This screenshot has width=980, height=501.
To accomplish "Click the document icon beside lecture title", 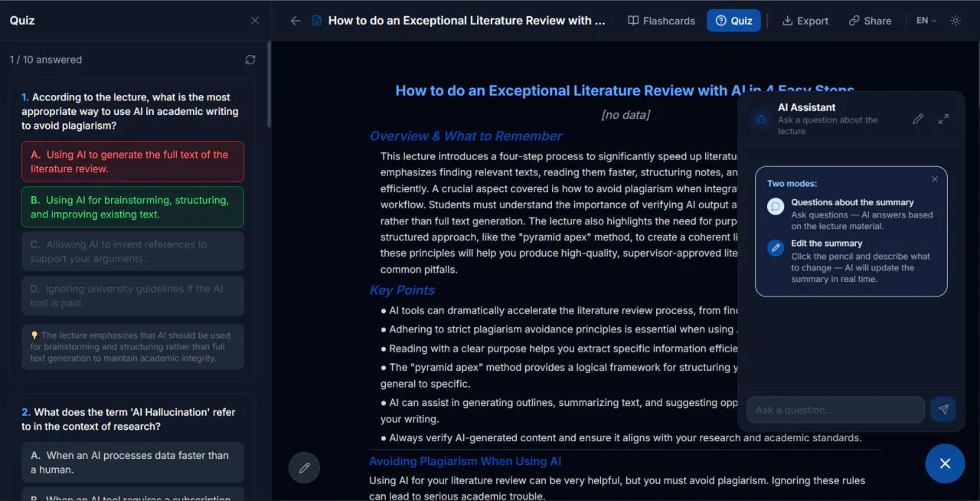I will click(317, 21).
